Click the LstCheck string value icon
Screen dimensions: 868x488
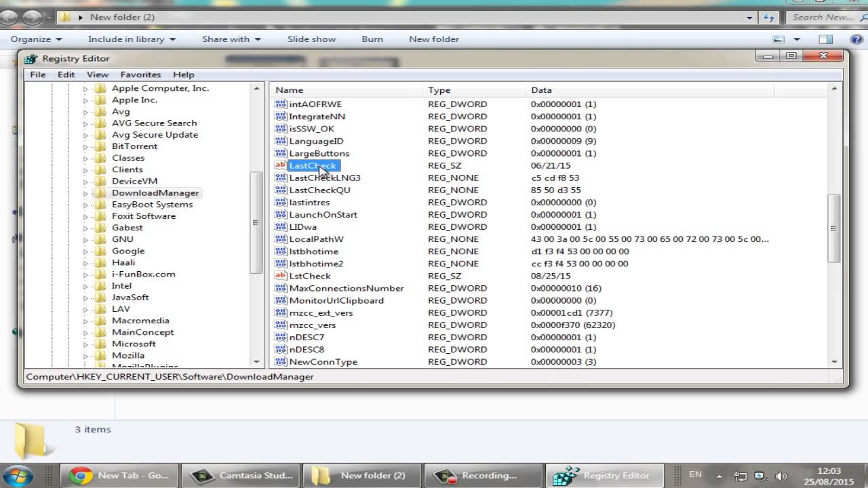(x=281, y=276)
